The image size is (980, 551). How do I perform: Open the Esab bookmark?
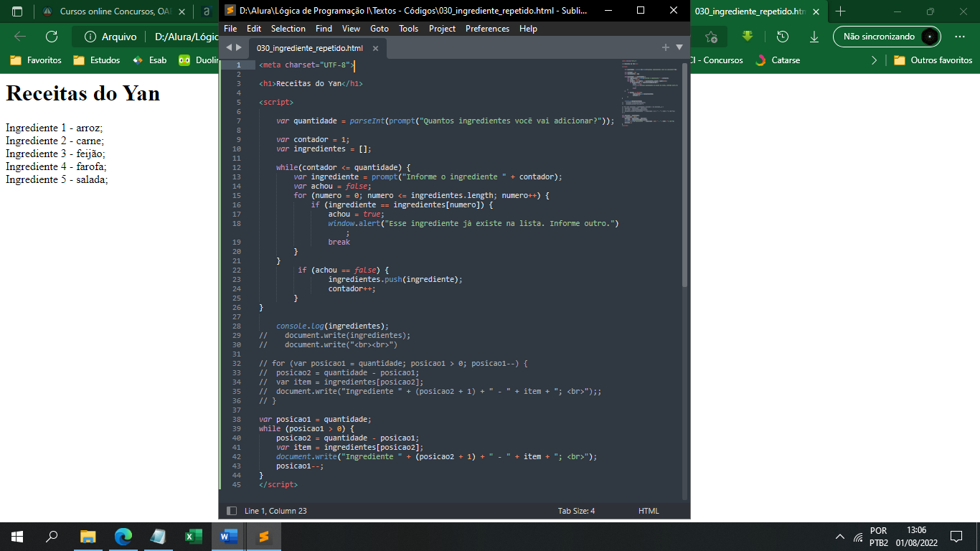[150, 60]
